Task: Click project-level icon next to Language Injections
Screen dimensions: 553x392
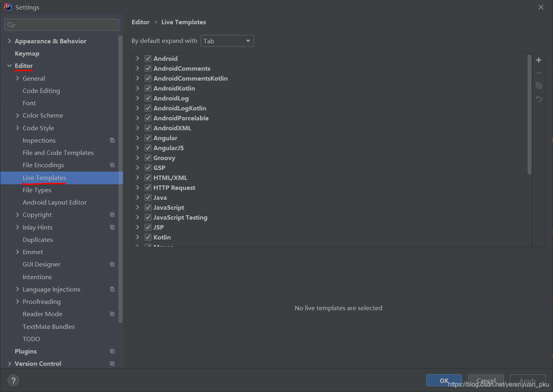Action: [112, 289]
